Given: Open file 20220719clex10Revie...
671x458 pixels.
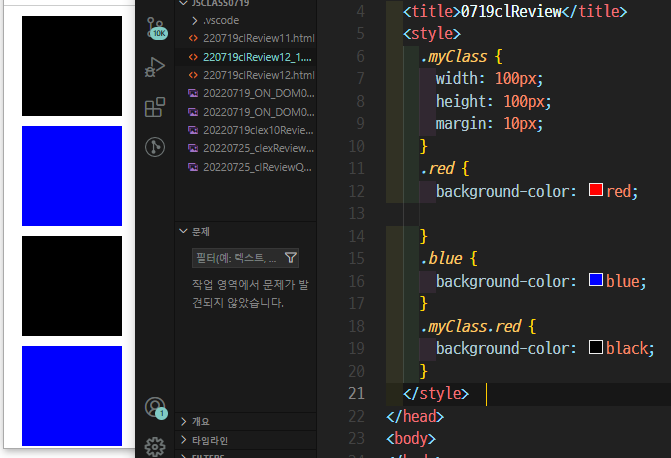Looking at the screenshot, I should tap(258, 130).
